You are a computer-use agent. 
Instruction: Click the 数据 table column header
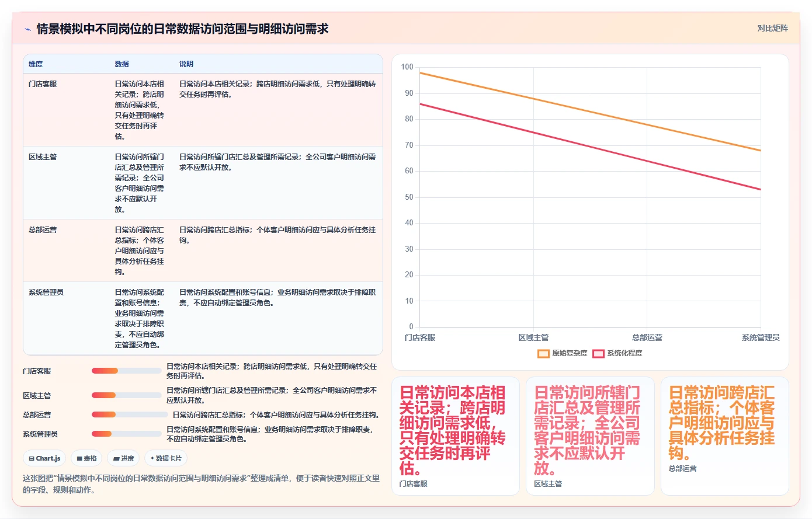pyautogui.click(x=122, y=64)
